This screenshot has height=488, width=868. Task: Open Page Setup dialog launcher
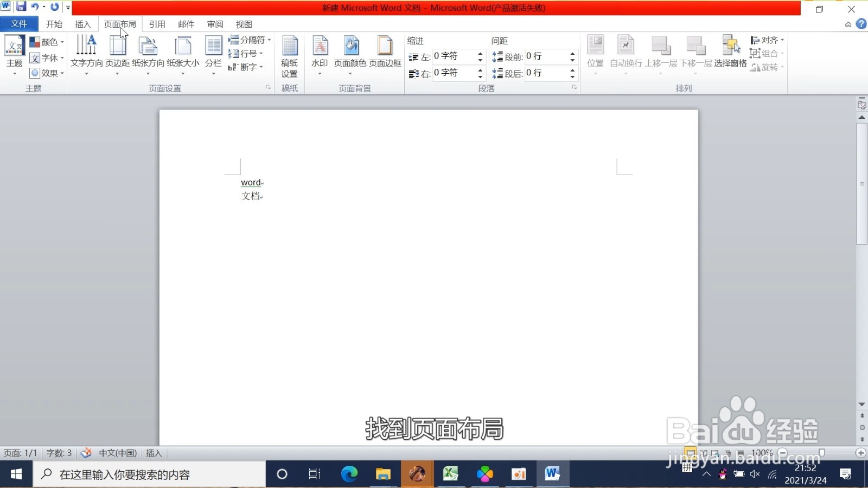(x=268, y=87)
